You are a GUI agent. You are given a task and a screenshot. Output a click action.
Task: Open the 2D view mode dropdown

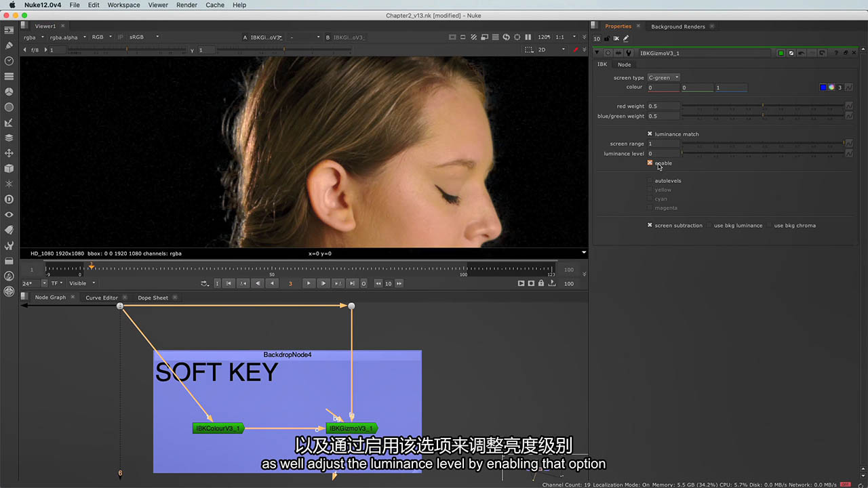(551, 49)
